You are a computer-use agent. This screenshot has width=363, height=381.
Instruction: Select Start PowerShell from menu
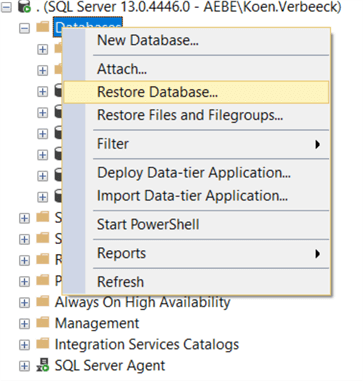196,224
